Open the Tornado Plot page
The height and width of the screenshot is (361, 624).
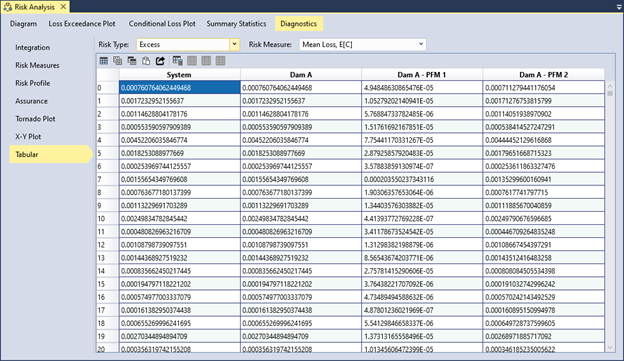pos(35,119)
